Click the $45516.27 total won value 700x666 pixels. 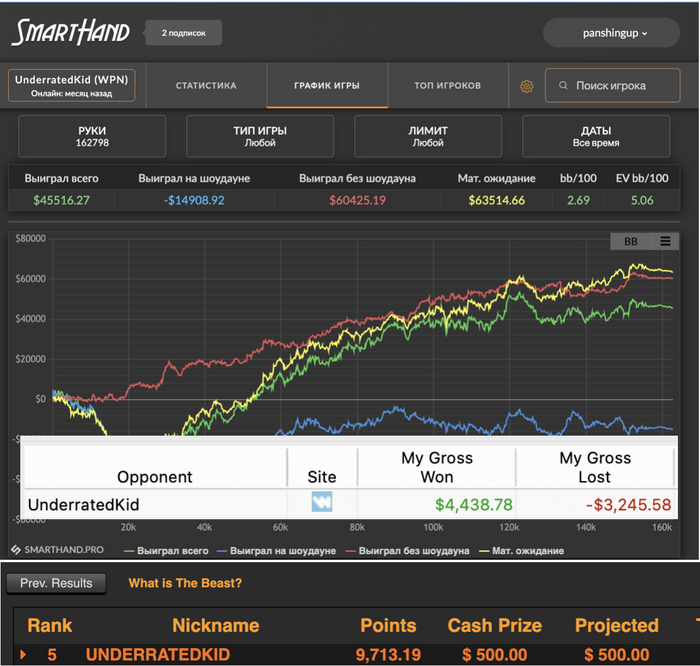click(x=62, y=200)
